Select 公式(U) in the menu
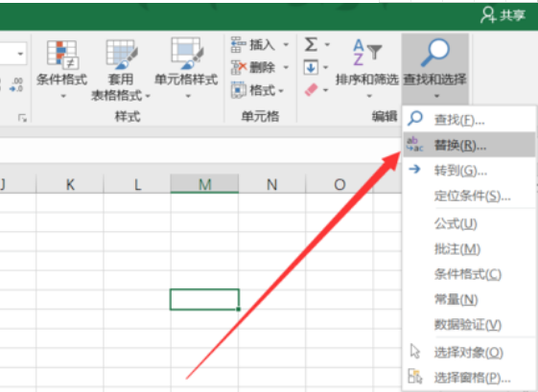The image size is (538, 392). coord(469,223)
